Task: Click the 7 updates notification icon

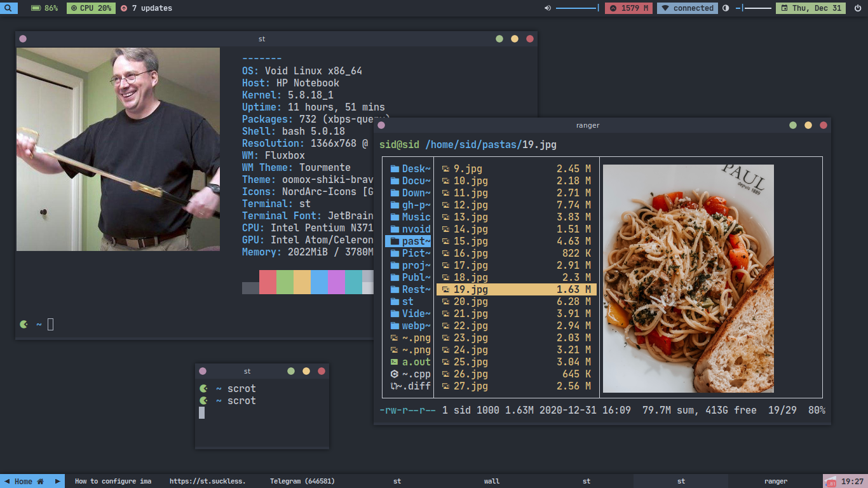Action: pyautogui.click(x=123, y=8)
